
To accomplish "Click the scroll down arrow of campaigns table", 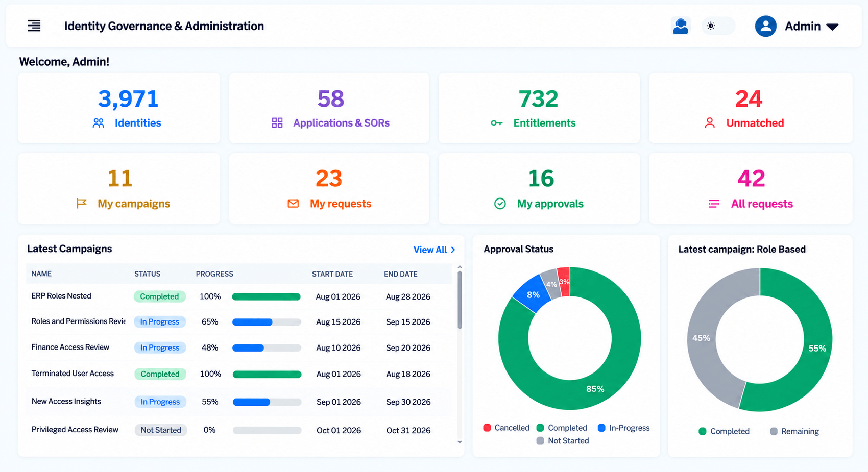I will tap(460, 442).
